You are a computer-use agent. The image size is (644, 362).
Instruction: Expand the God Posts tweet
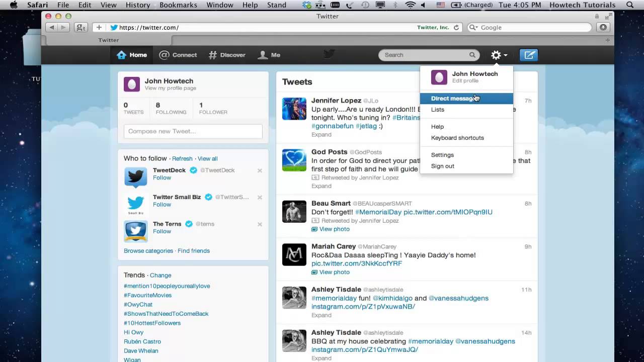tap(321, 186)
